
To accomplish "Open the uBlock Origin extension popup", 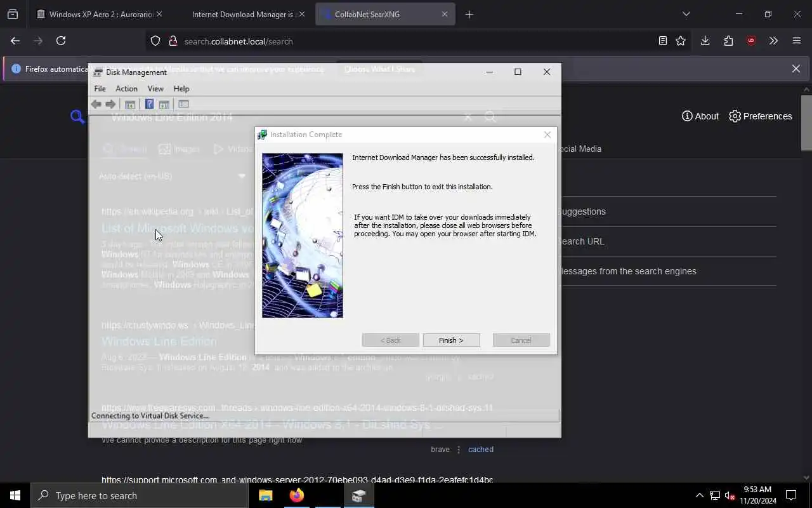I will click(x=751, y=41).
